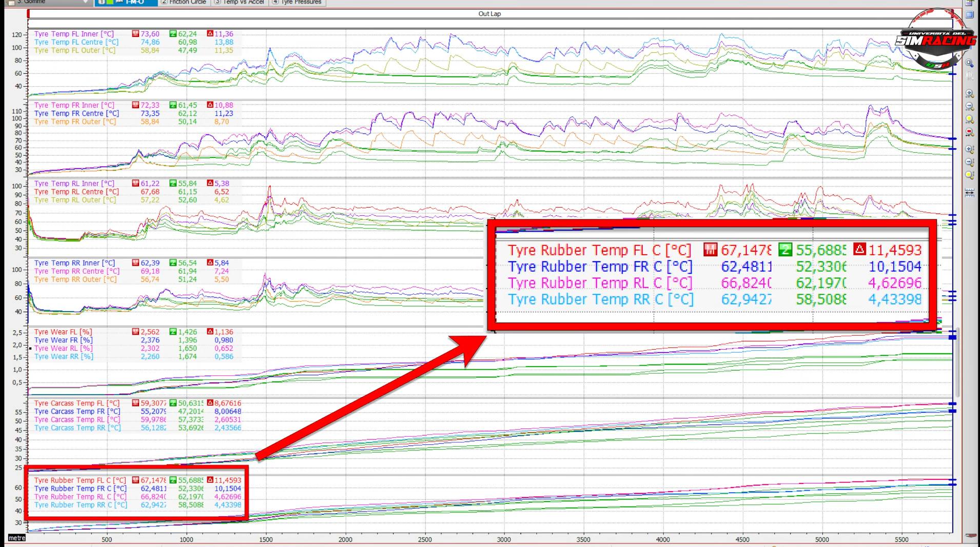Go to the Tyre Pressures tab
This screenshot has width=980, height=547.
[297, 2]
